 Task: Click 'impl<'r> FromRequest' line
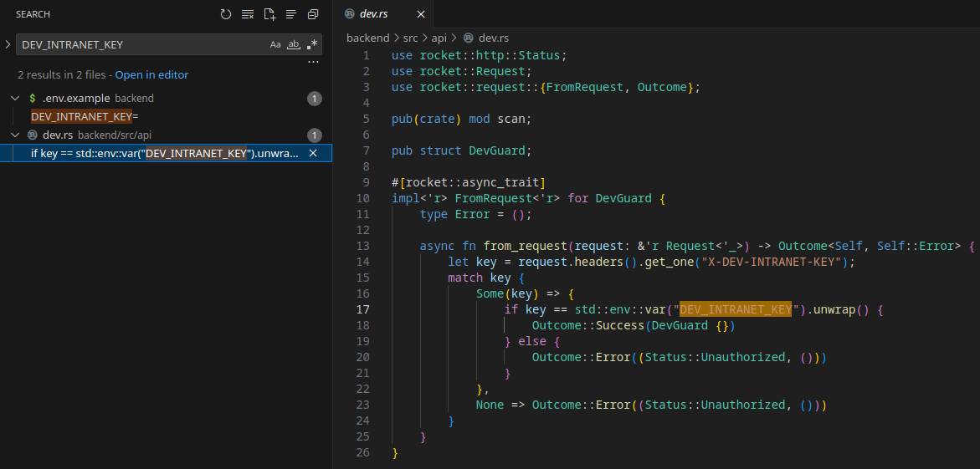(529, 199)
